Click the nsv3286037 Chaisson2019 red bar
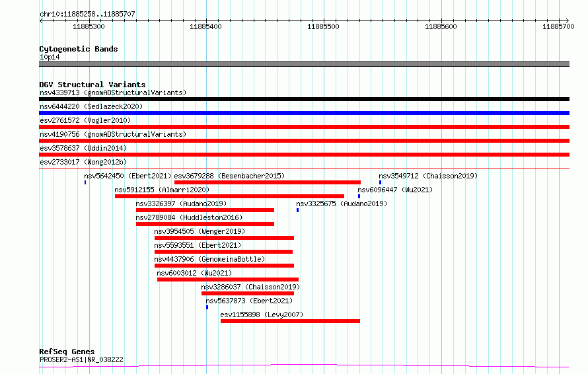The image size is (588, 374). [x=248, y=293]
